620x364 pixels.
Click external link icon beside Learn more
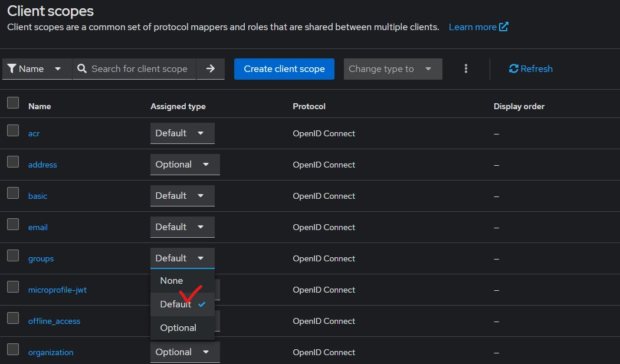[x=503, y=27]
